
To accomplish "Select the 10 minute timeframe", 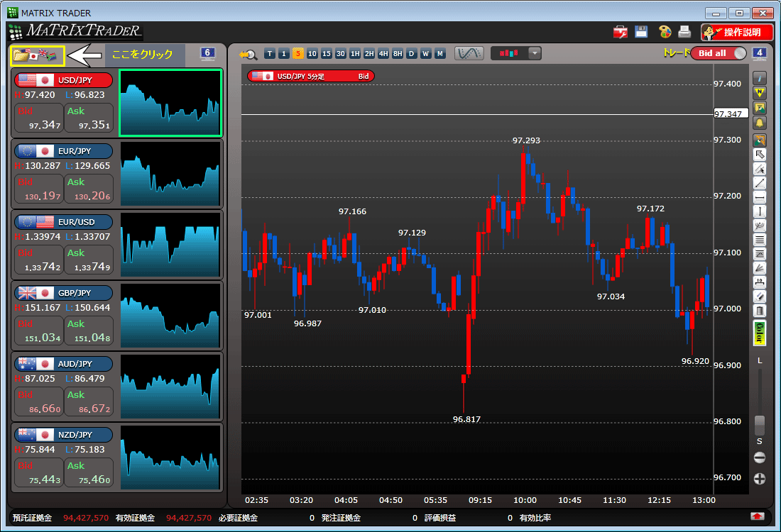I will (312, 54).
